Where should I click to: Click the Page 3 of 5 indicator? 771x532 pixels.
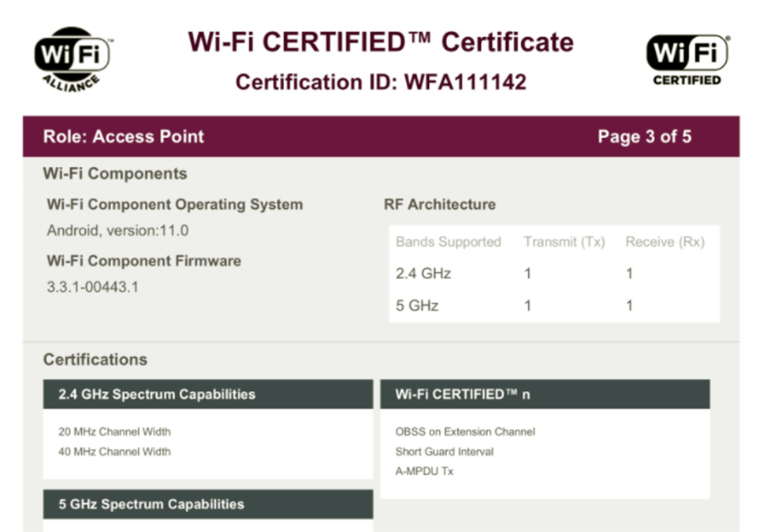(644, 136)
